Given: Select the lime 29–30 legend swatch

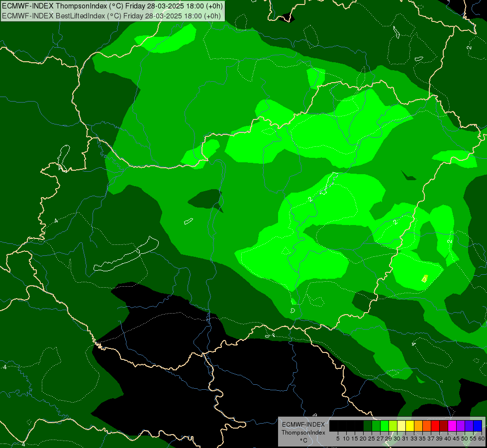Looking at the screenshot, I should (x=393, y=426).
